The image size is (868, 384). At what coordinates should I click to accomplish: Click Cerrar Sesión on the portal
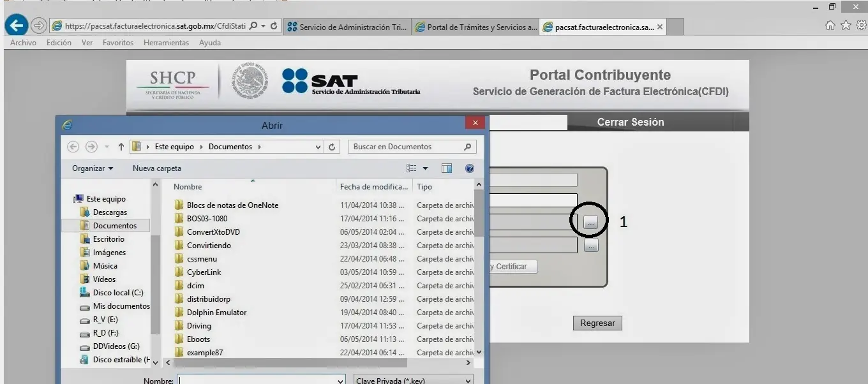[x=631, y=122]
